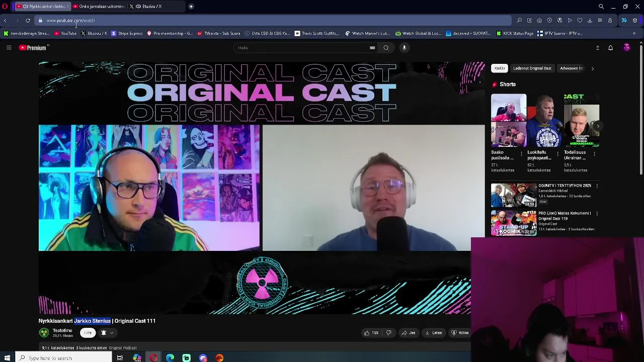The width and height of the screenshot is (644, 362).
Task: Open the OGUMTV TENTTUTHON 2025 video thumbnail
Action: (514, 195)
